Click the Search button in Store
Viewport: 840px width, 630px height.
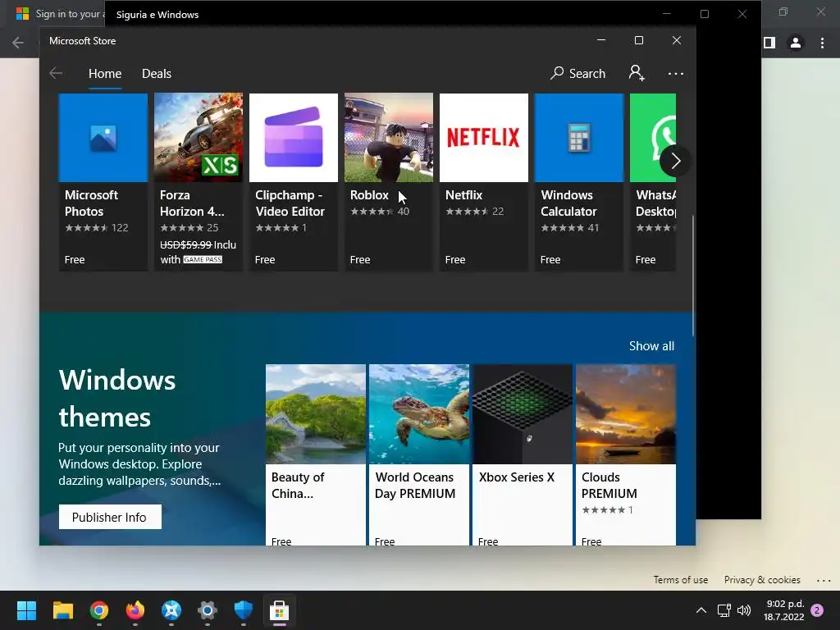(x=578, y=73)
